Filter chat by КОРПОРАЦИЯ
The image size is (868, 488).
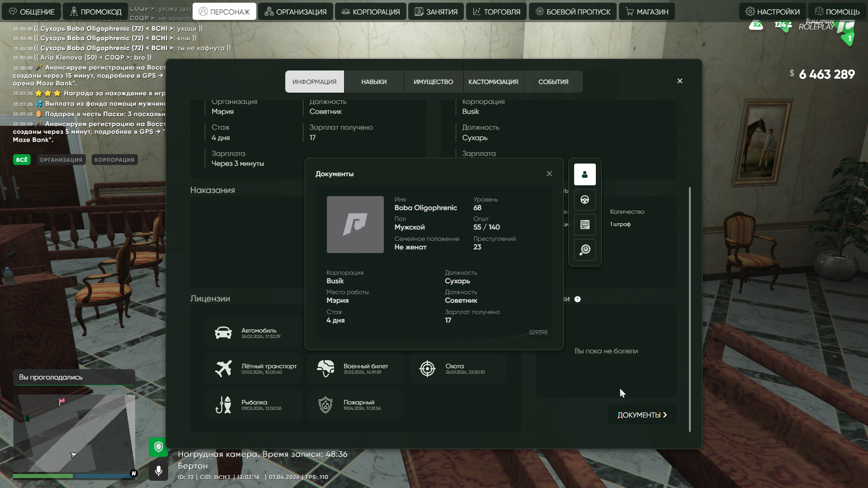tap(114, 160)
